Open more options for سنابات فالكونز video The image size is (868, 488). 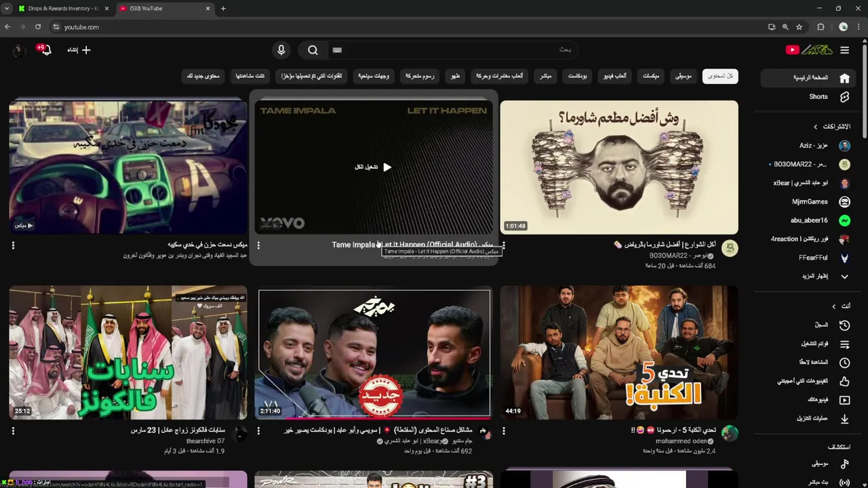coord(13,430)
